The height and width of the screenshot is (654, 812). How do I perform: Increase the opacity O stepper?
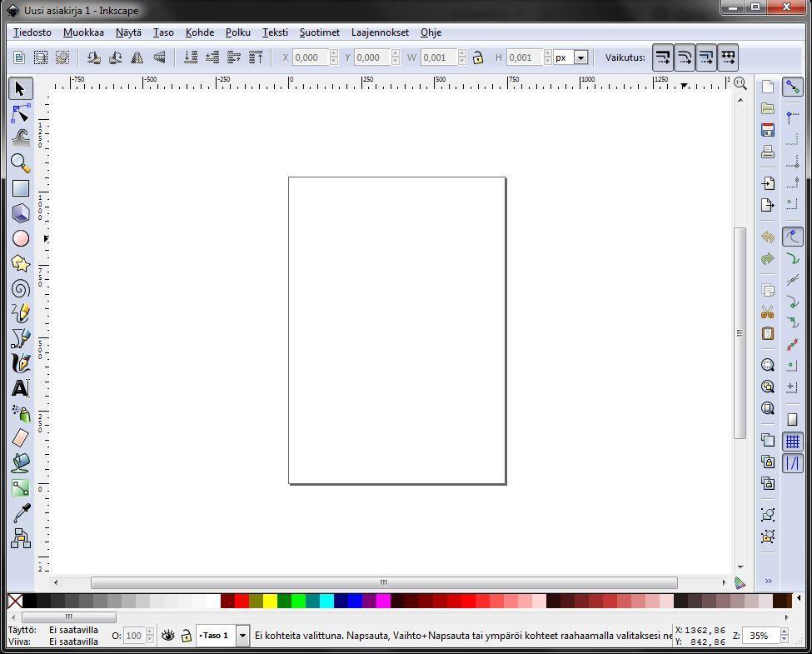point(150,632)
